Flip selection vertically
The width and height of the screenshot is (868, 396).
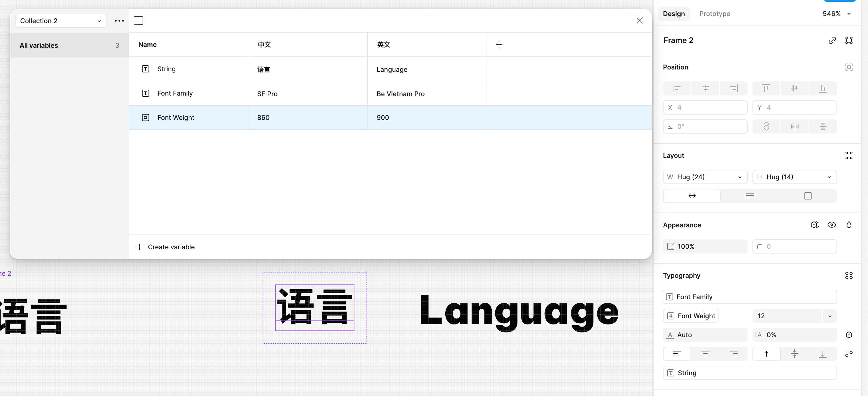tap(823, 127)
